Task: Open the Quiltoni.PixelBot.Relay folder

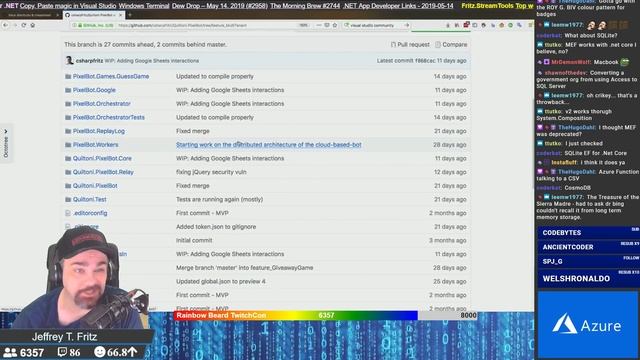Action: [x=103, y=172]
